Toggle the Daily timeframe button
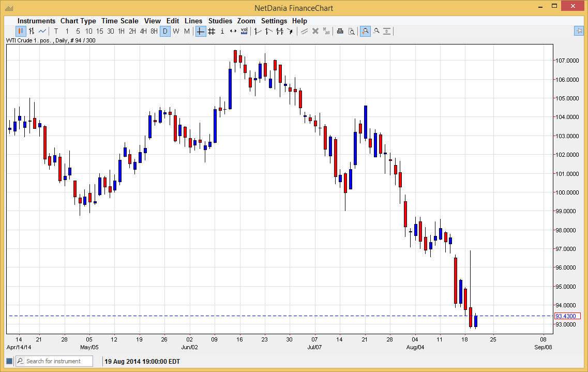Image resolution: width=588 pixels, height=372 pixels. tap(165, 31)
